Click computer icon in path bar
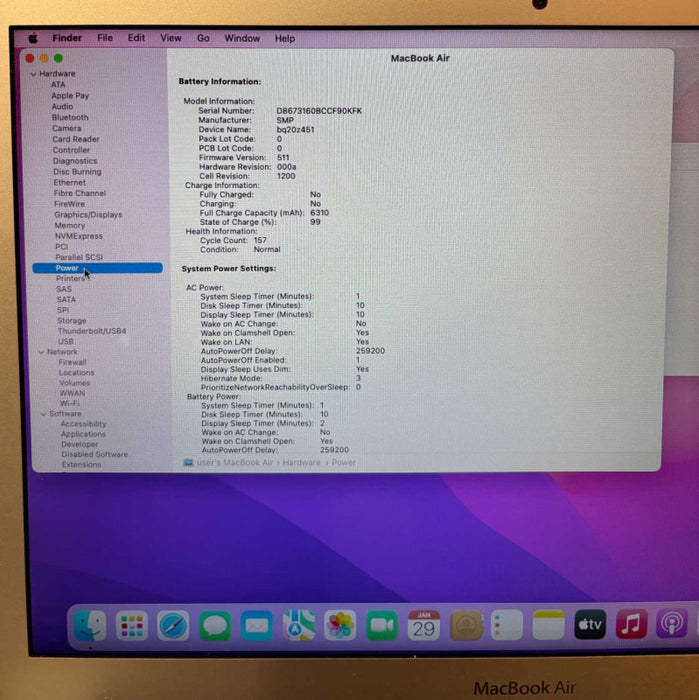 coord(188,462)
